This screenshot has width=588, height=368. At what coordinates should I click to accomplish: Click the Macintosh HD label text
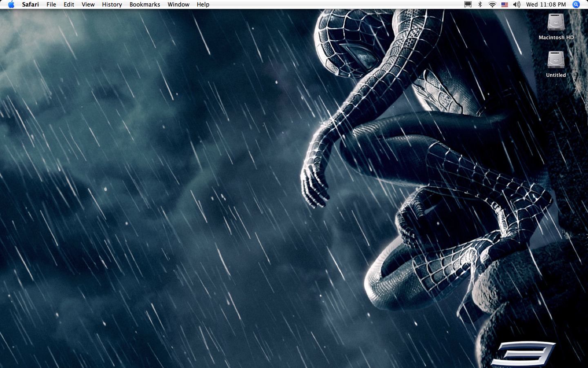click(x=556, y=37)
